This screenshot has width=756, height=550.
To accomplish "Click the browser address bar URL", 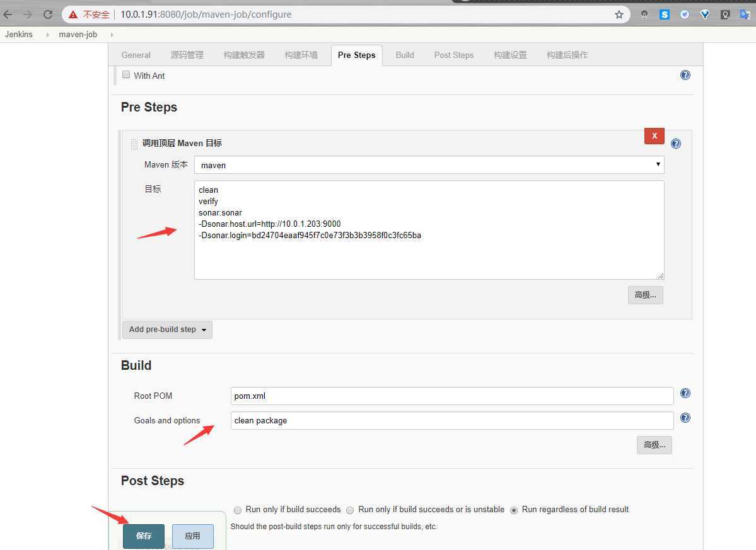I will 206,14.
